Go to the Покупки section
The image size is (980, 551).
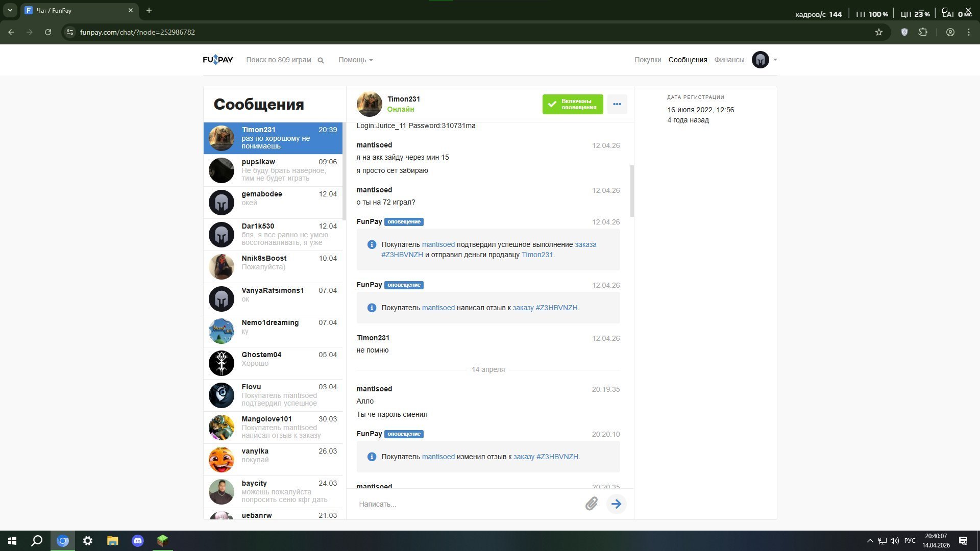647,60
